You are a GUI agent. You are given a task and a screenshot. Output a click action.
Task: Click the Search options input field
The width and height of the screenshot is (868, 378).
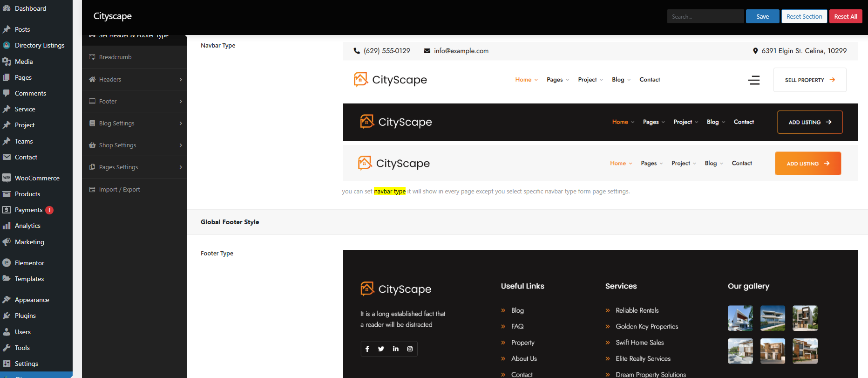click(705, 16)
